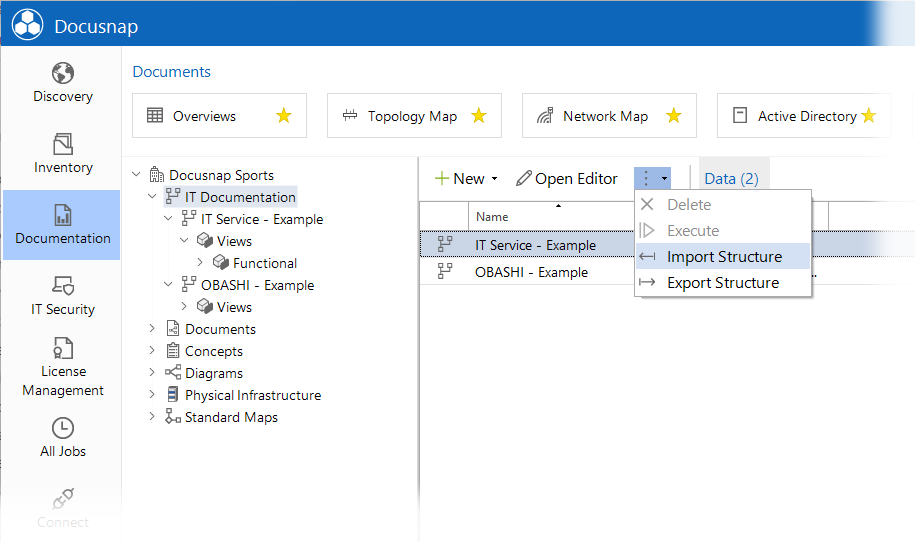The height and width of the screenshot is (542, 915).
Task: Open the Discovery globe icon
Action: pyautogui.click(x=62, y=74)
